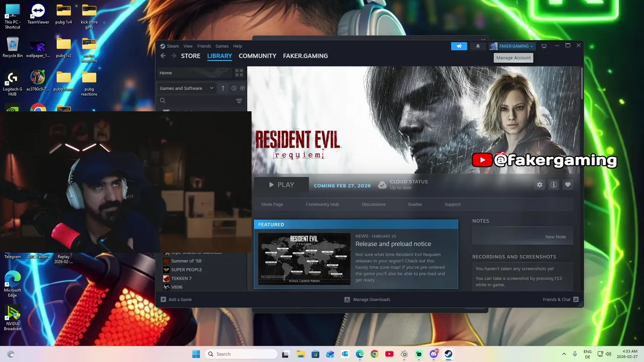Click Add a Game

click(176, 300)
